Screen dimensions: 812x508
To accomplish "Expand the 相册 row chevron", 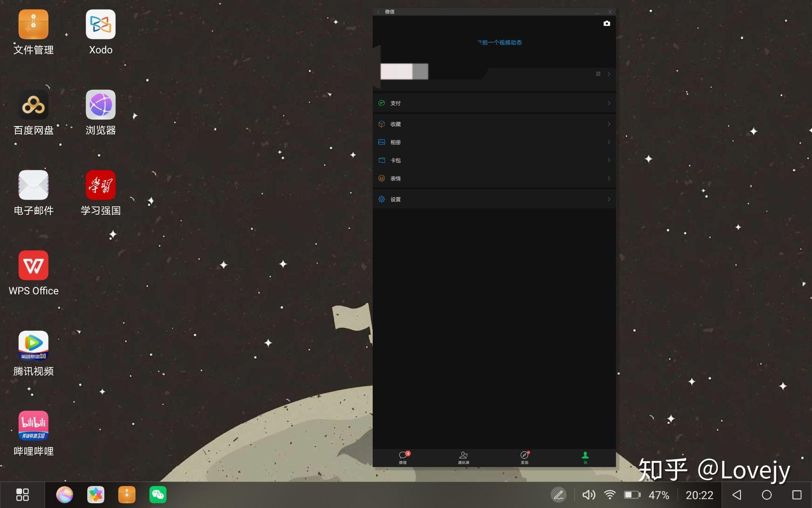I will tap(609, 142).
